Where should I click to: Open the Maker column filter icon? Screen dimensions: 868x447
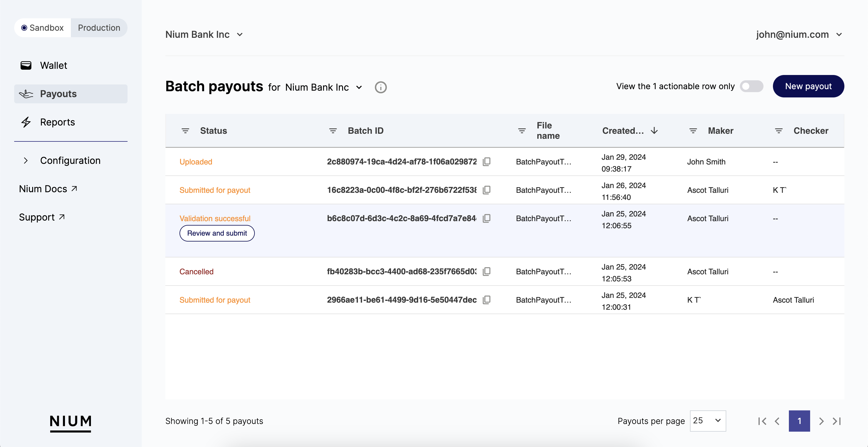pos(693,131)
